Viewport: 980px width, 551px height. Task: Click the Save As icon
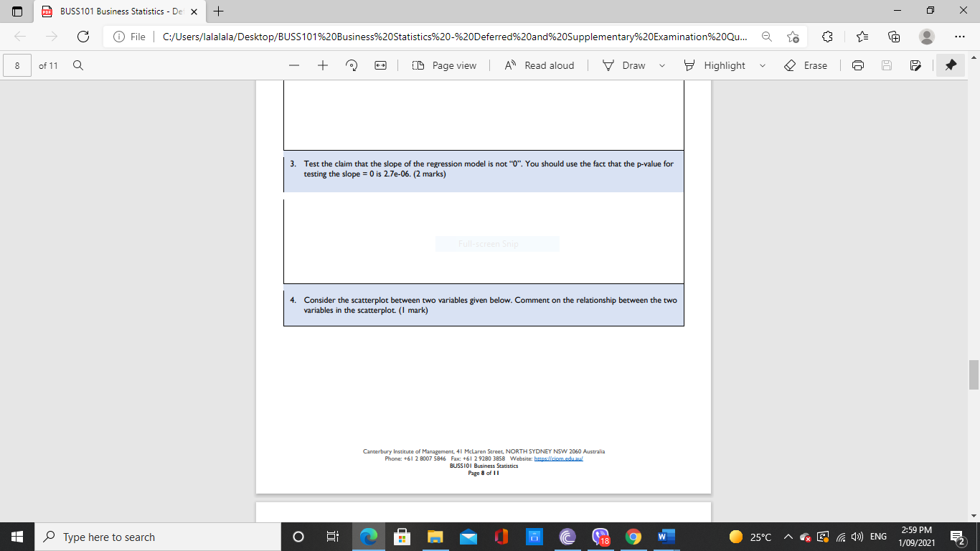(915, 65)
